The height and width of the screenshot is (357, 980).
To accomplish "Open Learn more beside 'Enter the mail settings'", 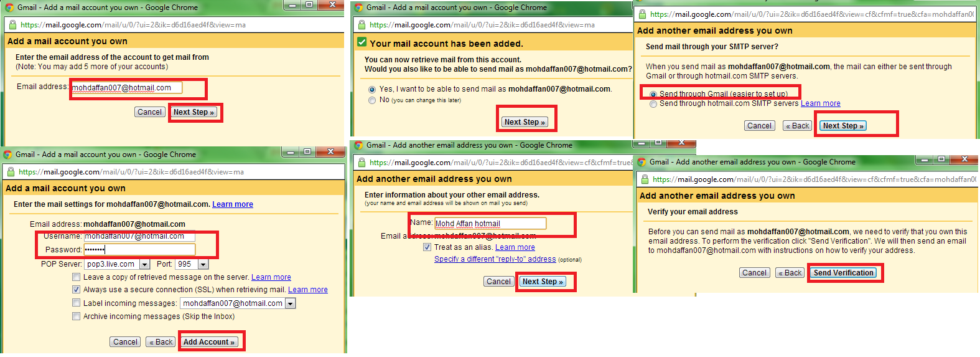I will (x=233, y=204).
